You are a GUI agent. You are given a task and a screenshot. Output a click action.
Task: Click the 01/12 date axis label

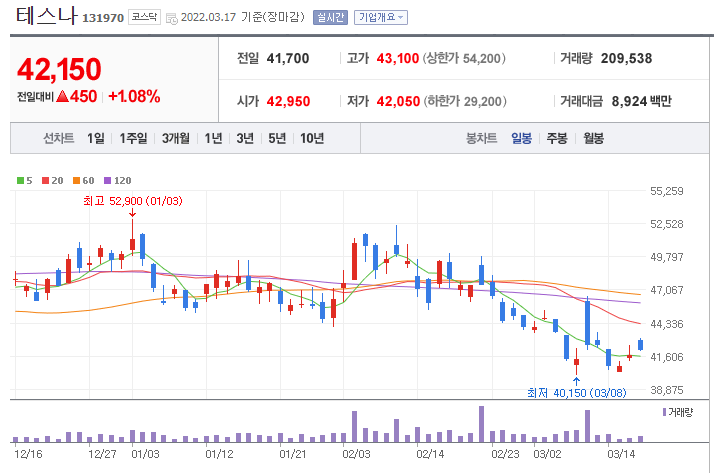(219, 454)
